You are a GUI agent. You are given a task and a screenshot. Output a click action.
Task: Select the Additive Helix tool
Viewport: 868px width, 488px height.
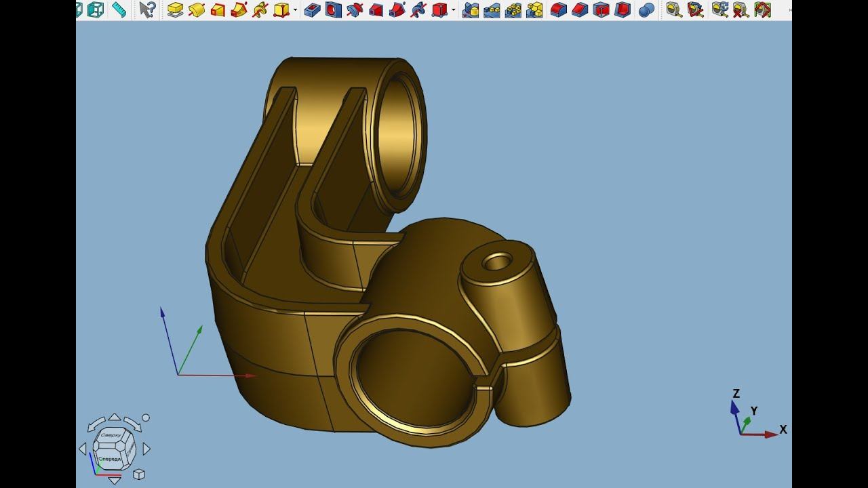pos(260,9)
